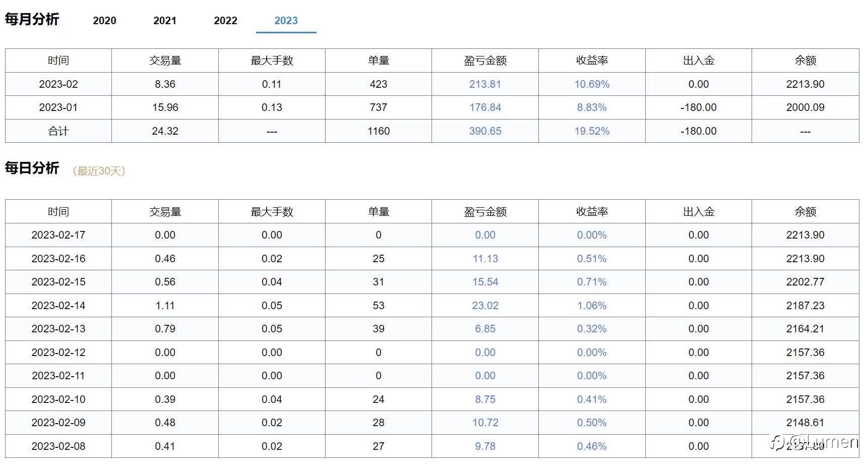Select the 2023-02-16 date cell

[x=58, y=259]
